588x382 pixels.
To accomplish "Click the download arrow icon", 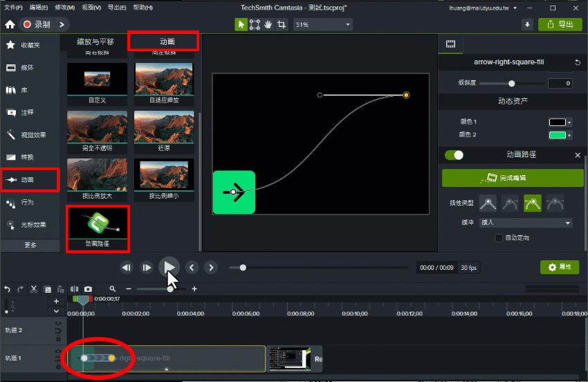I will tap(527, 25).
